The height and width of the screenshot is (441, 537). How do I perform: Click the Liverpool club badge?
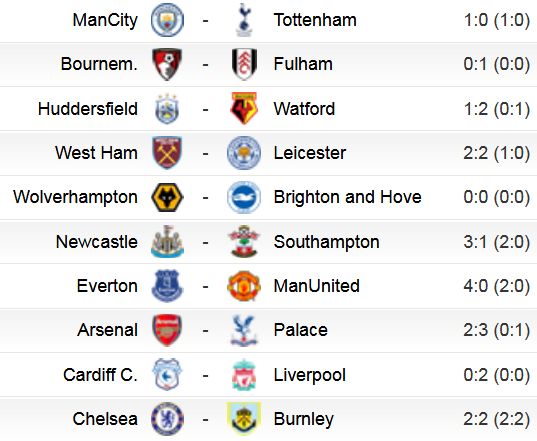[244, 375]
